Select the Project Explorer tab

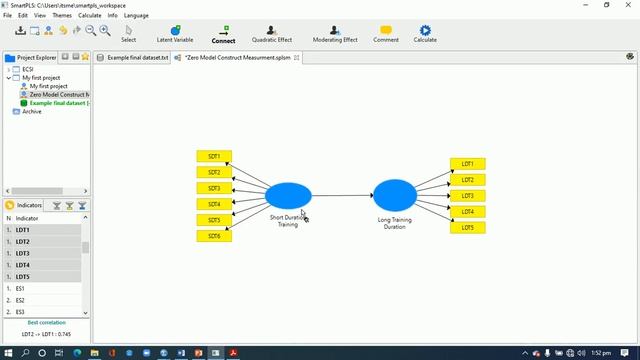(x=31, y=58)
